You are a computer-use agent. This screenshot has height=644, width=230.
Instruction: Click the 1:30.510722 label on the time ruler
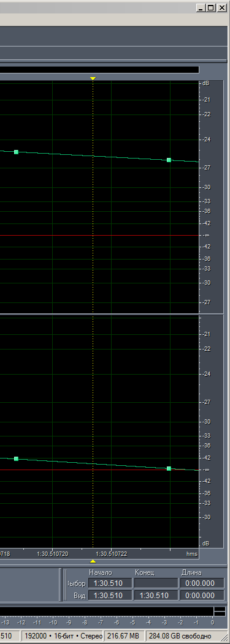[112, 553]
